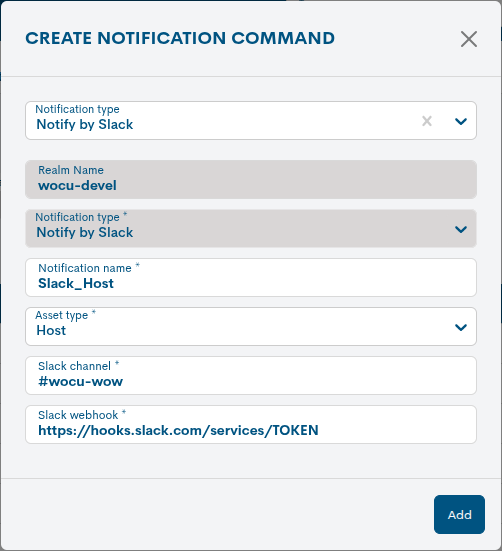The image size is (502, 551).
Task: Click the Add button
Action: [459, 514]
